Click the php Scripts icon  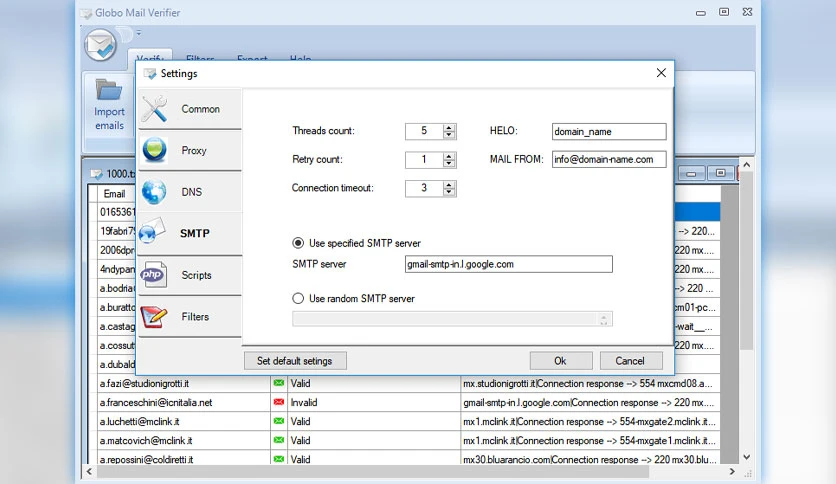pos(154,275)
